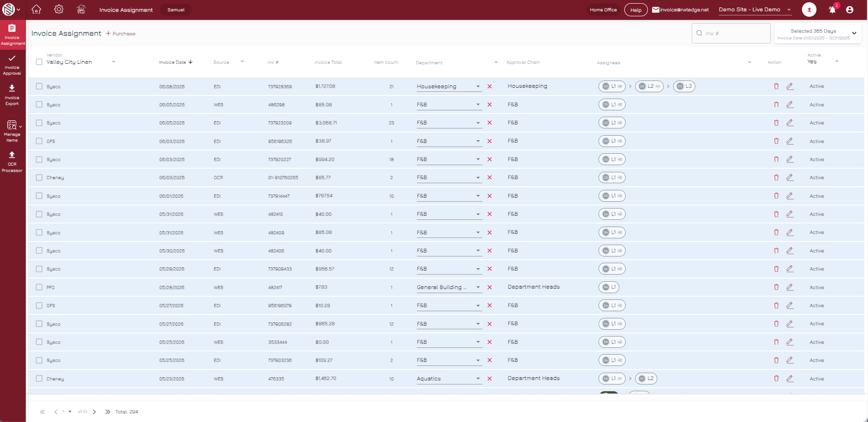The height and width of the screenshot is (422, 868).
Task: Delete the GFS invoice 956196326
Action: tap(776, 141)
